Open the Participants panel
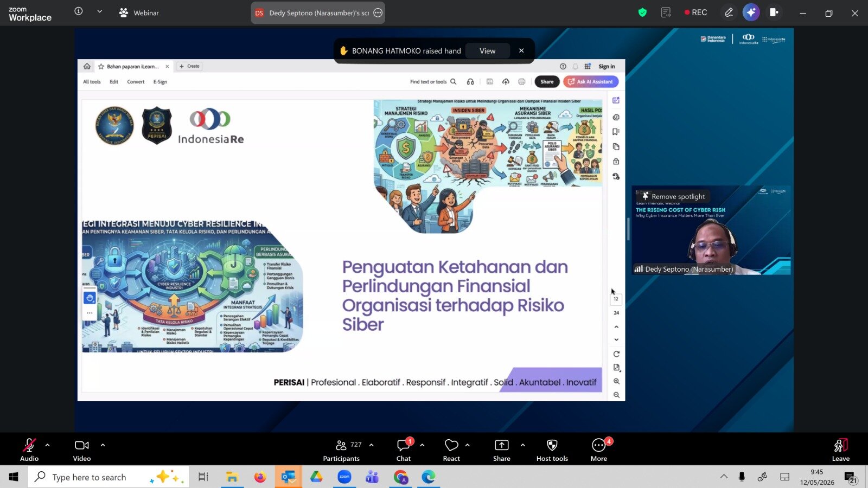Screen dimensions: 868x488 click(x=341, y=450)
